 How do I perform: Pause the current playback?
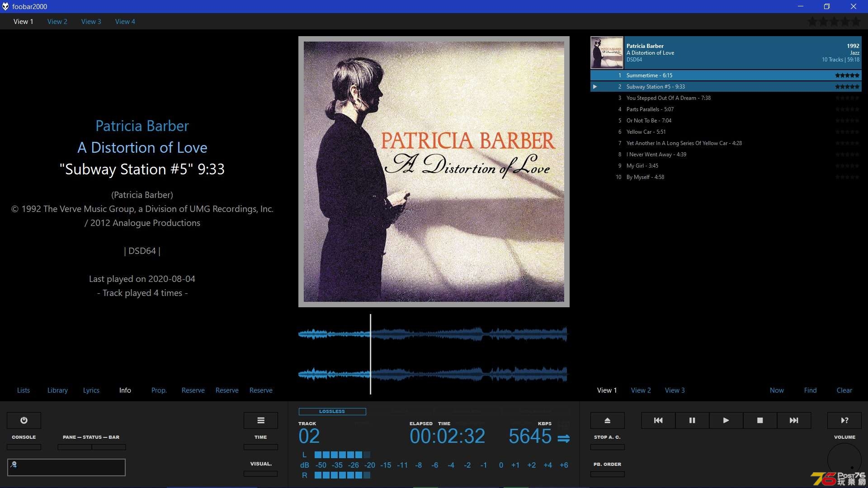click(x=692, y=420)
